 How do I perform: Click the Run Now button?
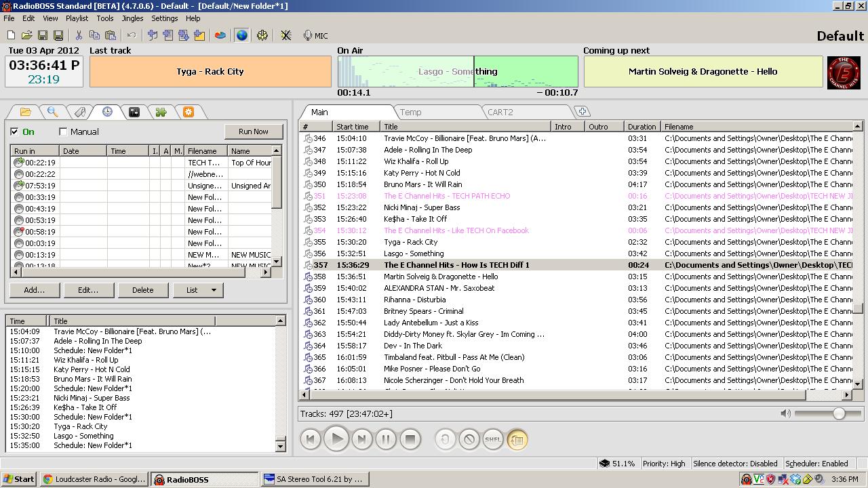pyautogui.click(x=253, y=131)
